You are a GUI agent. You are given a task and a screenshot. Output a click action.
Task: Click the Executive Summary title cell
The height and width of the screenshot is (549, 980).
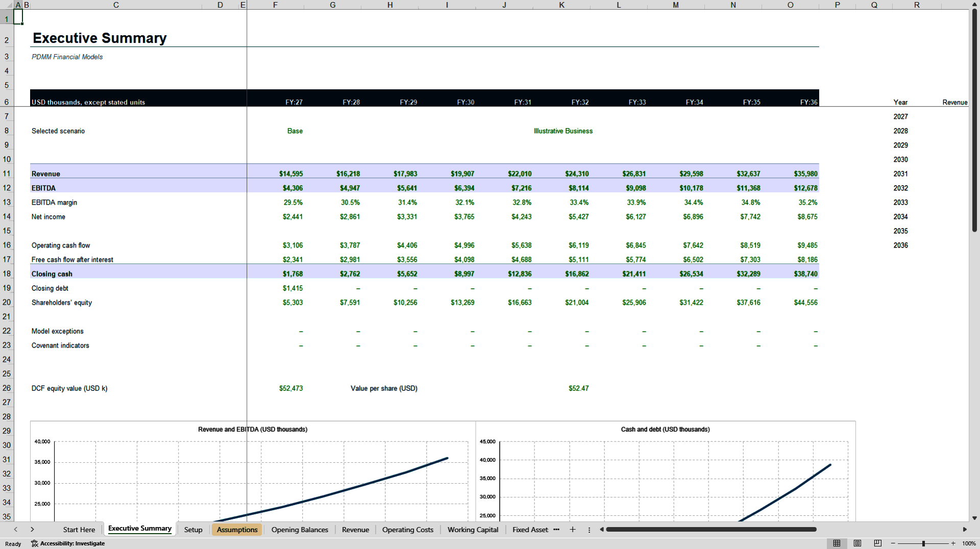(x=100, y=38)
